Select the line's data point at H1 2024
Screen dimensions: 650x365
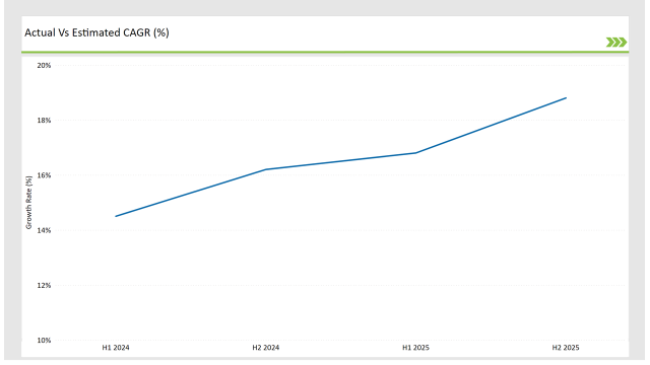coord(116,216)
